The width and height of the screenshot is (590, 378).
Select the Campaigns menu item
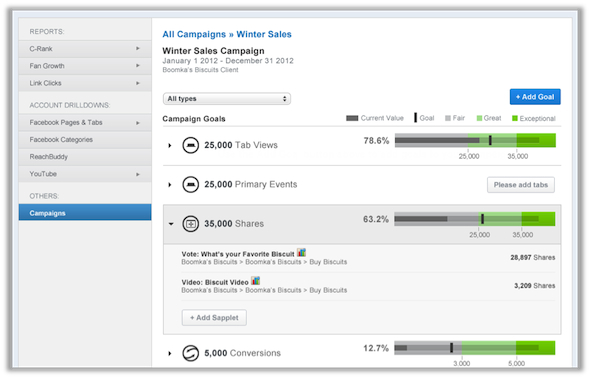click(85, 213)
